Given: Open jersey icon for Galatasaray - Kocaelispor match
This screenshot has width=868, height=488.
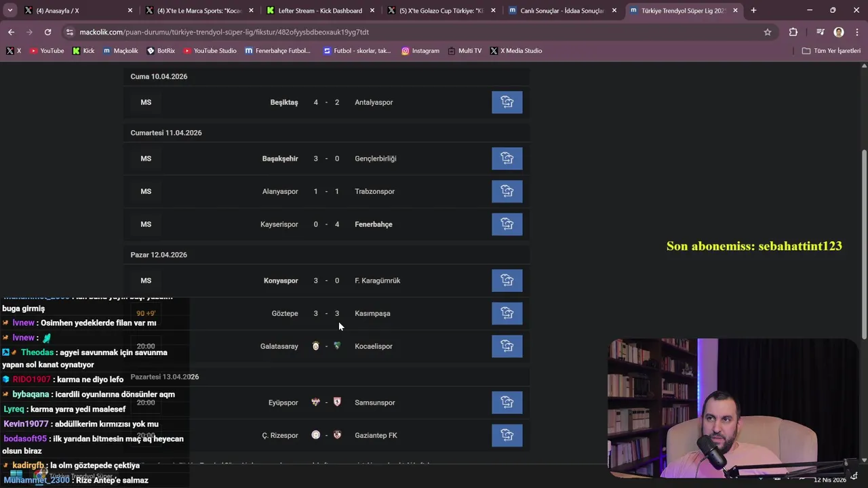Looking at the screenshot, I should [507, 346].
